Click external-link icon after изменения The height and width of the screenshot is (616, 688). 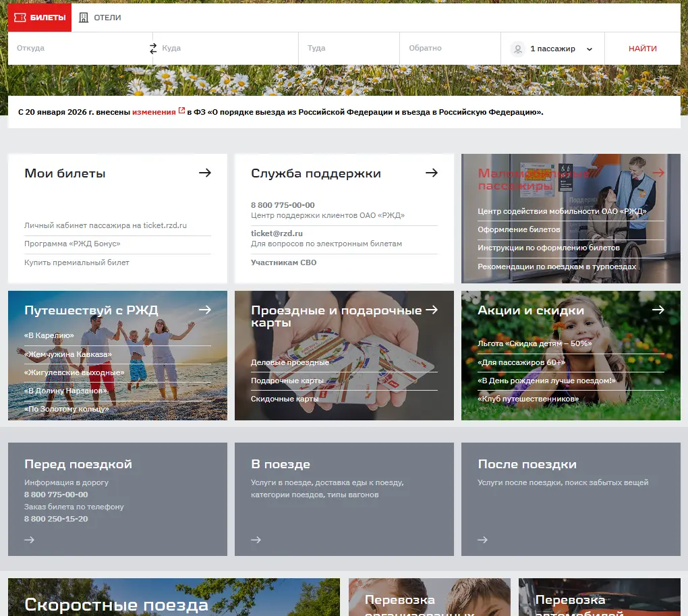coord(181,111)
